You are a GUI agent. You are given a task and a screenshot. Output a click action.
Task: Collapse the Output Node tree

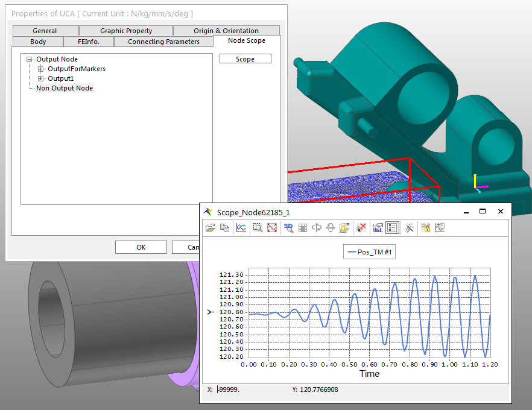point(30,59)
